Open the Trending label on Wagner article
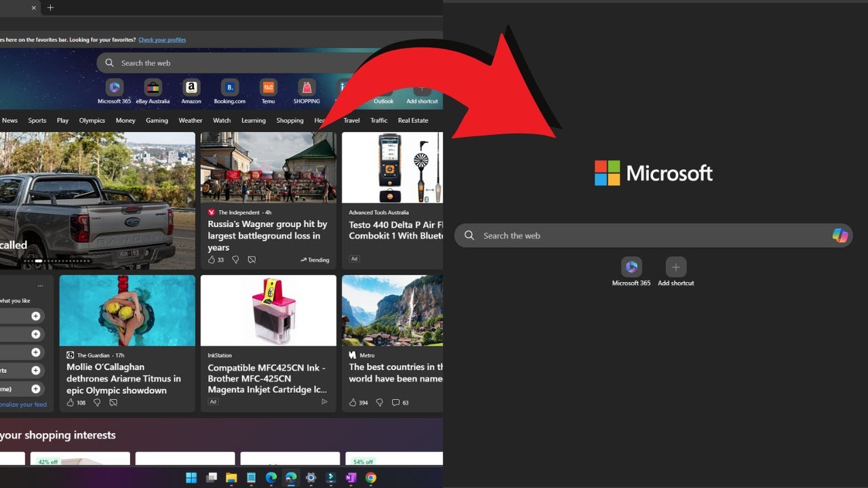Viewport: 868px width, 488px height. pyautogui.click(x=315, y=260)
